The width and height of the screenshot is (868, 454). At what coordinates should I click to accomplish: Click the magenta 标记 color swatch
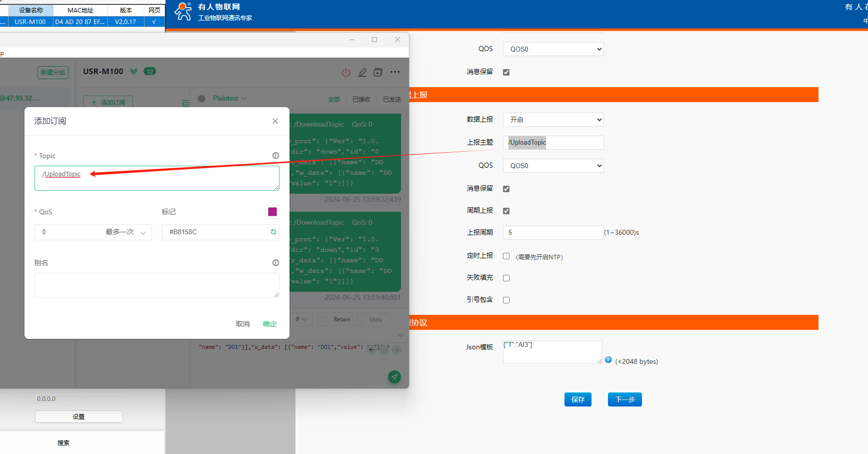[x=272, y=212]
